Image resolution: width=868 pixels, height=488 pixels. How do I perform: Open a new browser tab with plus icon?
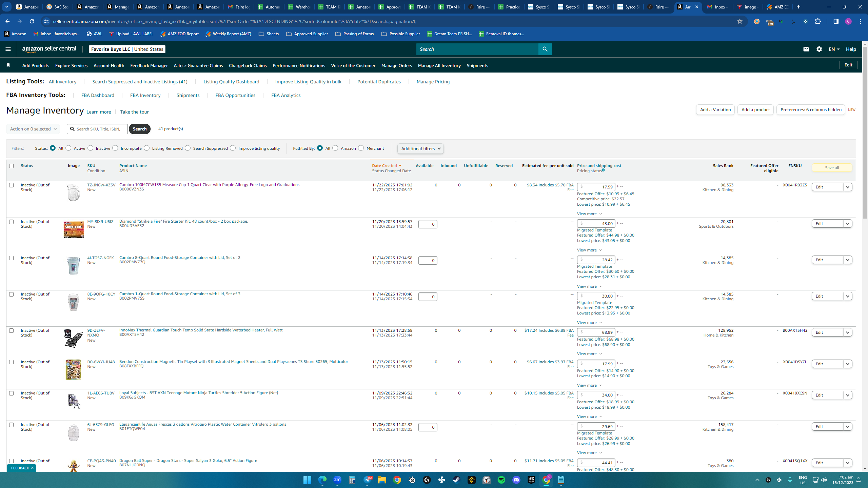(798, 7)
